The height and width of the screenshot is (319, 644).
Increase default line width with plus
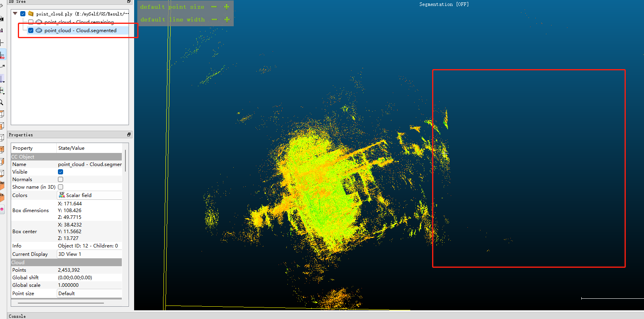[x=227, y=19]
